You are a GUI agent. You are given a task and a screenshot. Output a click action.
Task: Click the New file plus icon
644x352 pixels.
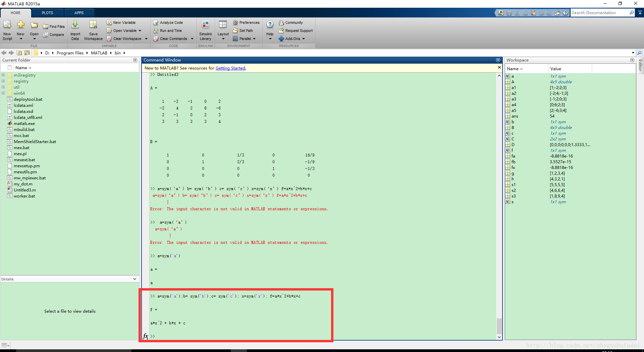[x=20, y=25]
